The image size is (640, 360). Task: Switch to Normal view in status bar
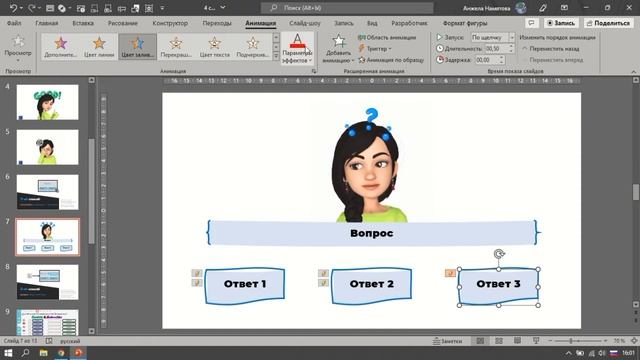point(480,341)
